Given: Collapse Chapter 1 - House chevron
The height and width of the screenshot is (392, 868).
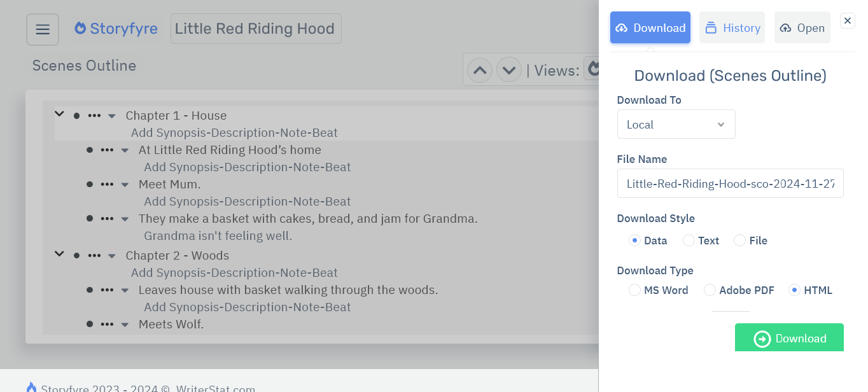Looking at the screenshot, I should click(x=59, y=115).
